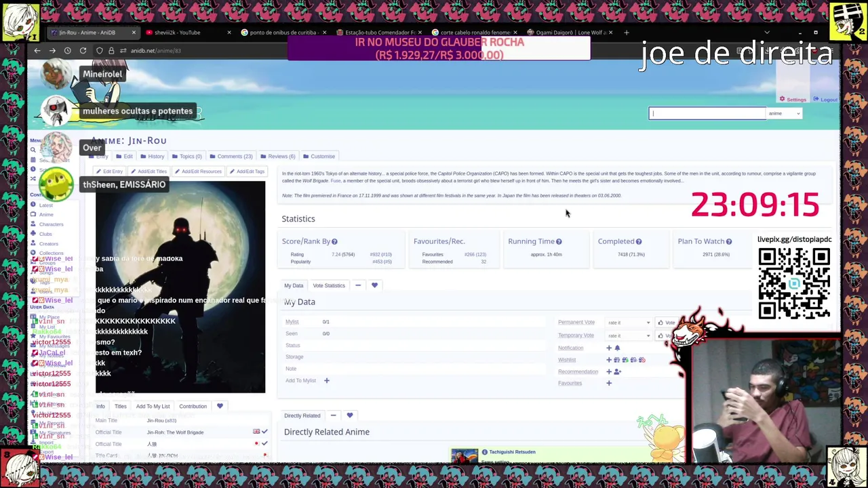Viewport: 868px width, 488px height.
Task: Click the Logout link
Action: click(x=825, y=100)
